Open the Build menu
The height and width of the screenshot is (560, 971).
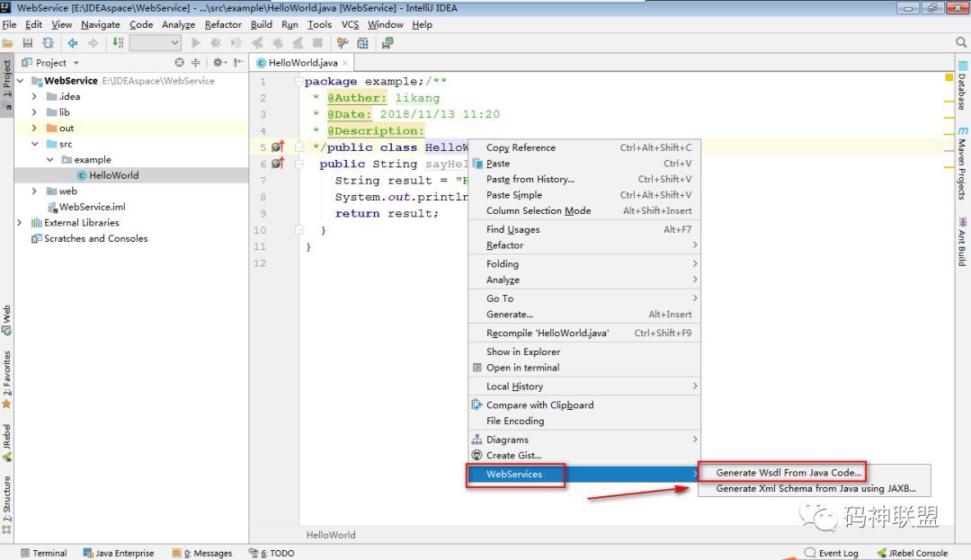point(262,24)
